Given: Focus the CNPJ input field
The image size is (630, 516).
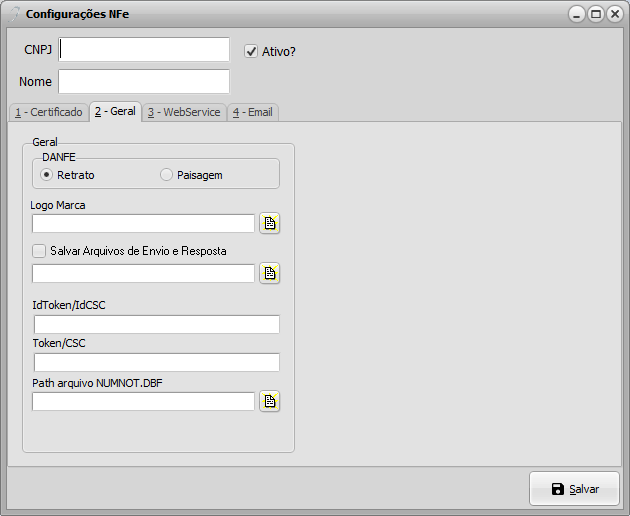Looking at the screenshot, I should pyautogui.click(x=144, y=49).
